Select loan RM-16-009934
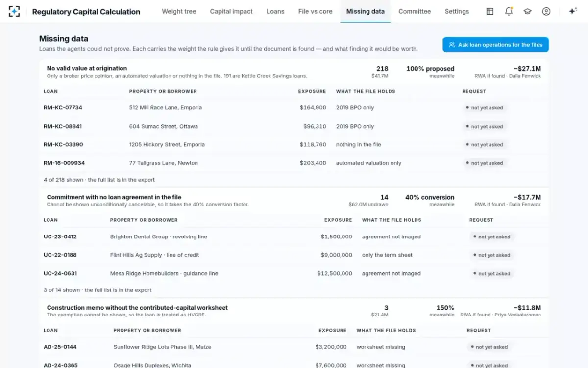This screenshot has height=368, width=588. [64, 163]
